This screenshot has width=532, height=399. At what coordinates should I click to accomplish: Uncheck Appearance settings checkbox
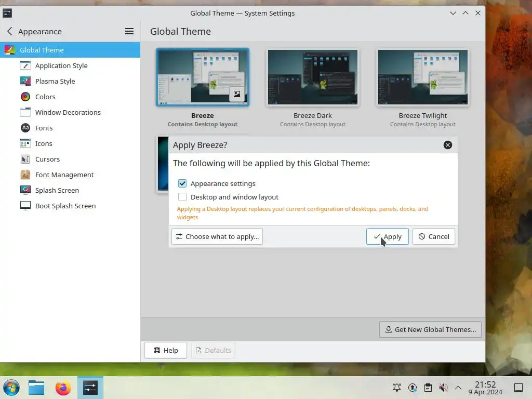coord(182,183)
